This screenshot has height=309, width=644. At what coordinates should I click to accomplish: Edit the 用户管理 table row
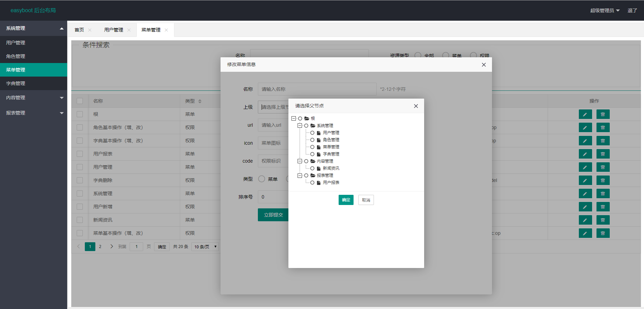tap(585, 167)
